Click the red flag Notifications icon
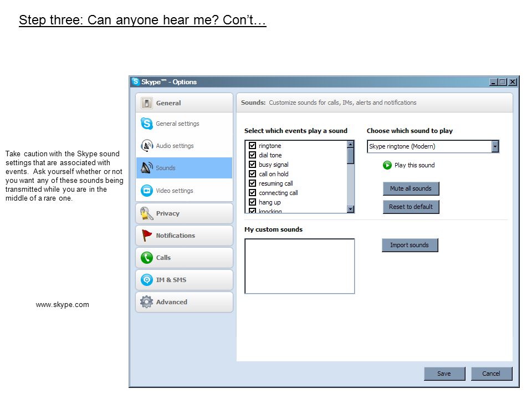 146,236
